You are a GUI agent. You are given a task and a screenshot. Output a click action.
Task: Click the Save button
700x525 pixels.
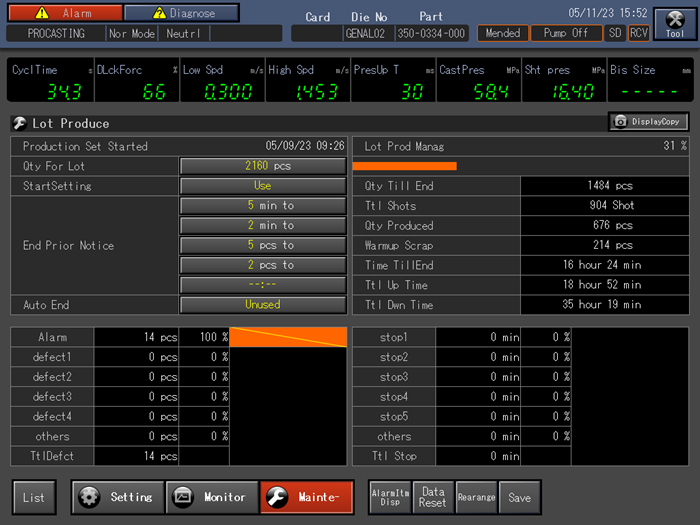coord(520,497)
